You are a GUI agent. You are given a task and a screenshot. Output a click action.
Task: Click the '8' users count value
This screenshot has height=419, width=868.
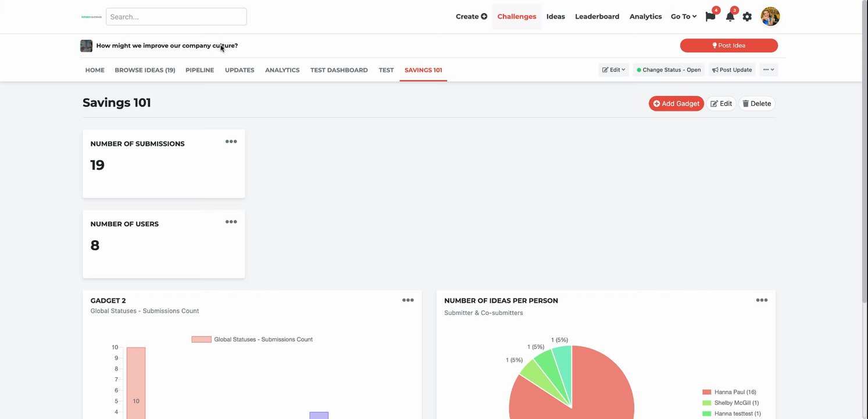pos(95,245)
